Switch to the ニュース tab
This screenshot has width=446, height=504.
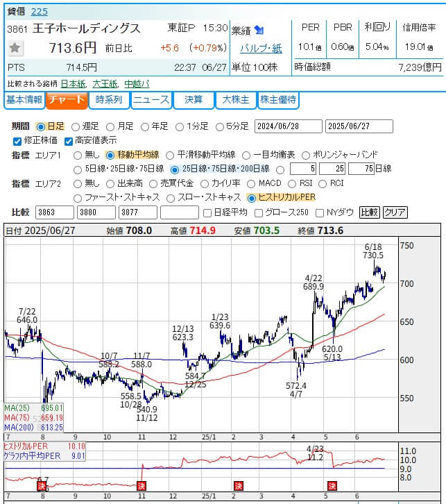point(151,100)
